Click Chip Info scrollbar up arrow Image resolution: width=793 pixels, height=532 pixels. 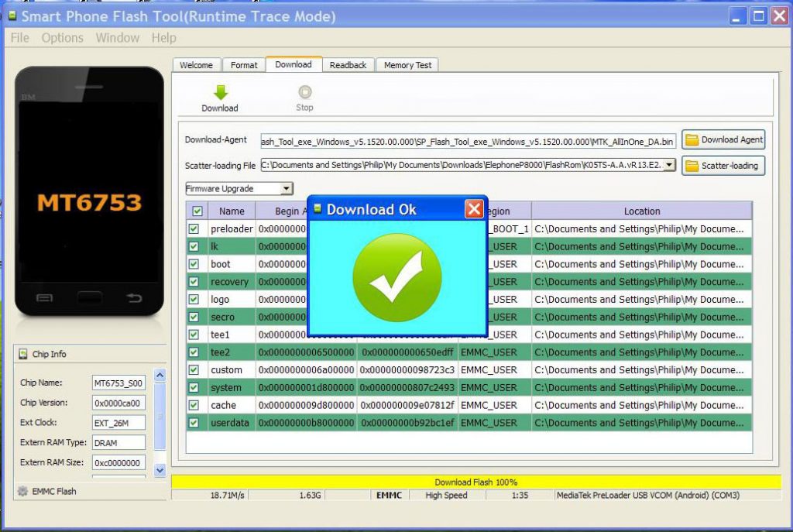tap(160, 376)
